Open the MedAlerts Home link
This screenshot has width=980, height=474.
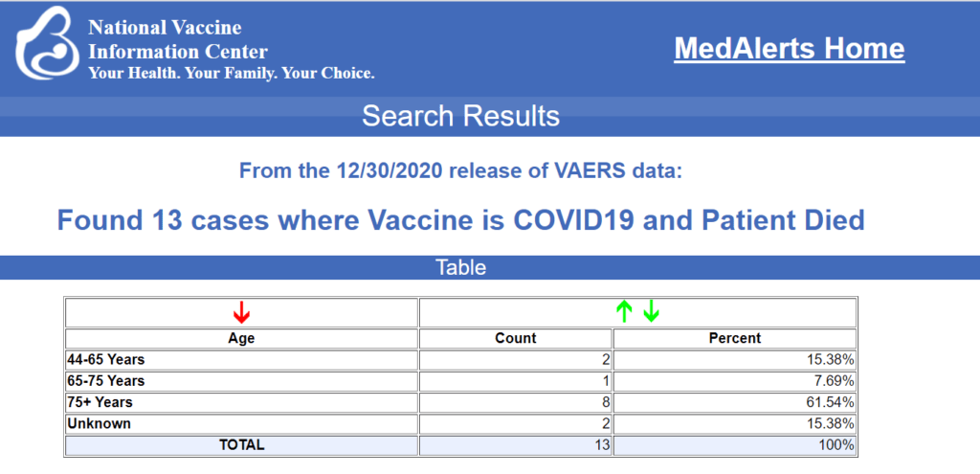tap(789, 49)
